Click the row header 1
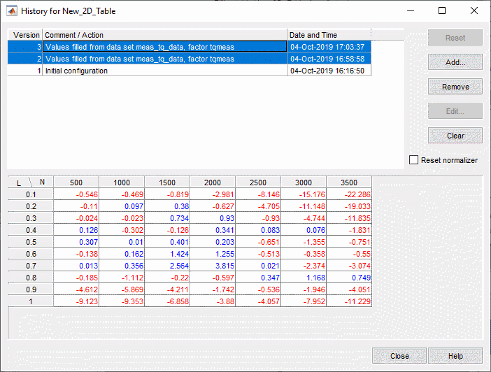 [x=31, y=301]
